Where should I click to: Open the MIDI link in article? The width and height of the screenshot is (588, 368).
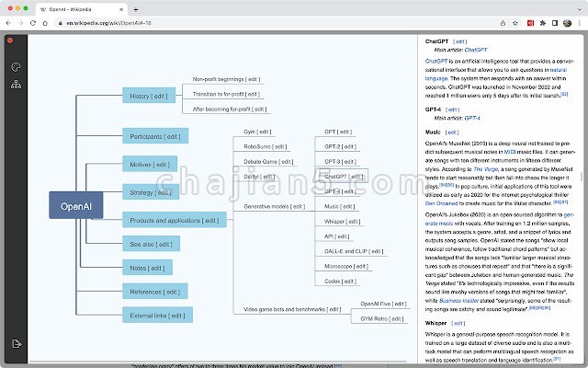point(510,152)
